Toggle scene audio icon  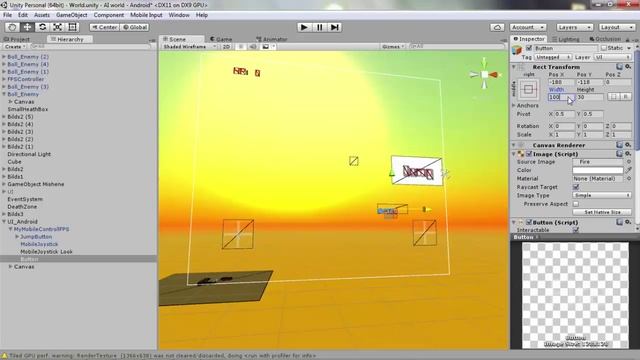tap(253, 47)
